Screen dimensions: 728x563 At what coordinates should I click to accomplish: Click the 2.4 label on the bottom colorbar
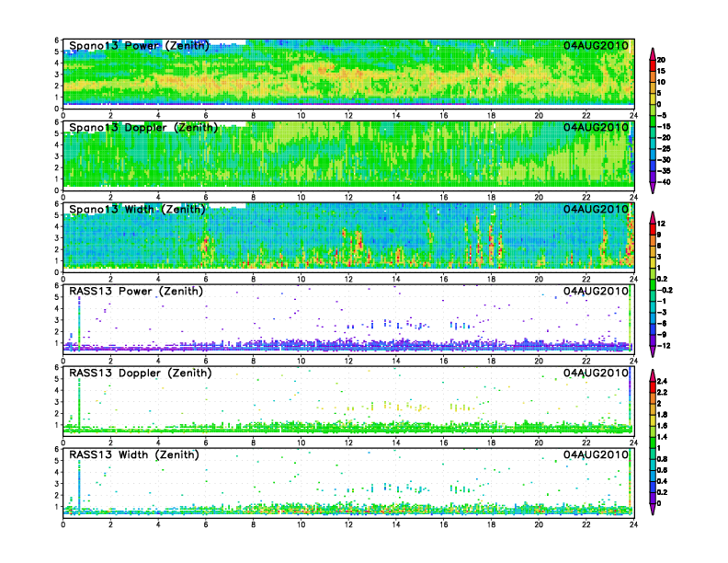662,382
